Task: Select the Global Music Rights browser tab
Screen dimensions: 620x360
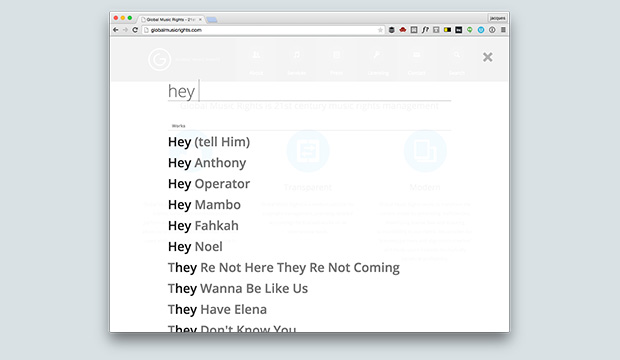Action: pyautogui.click(x=171, y=19)
